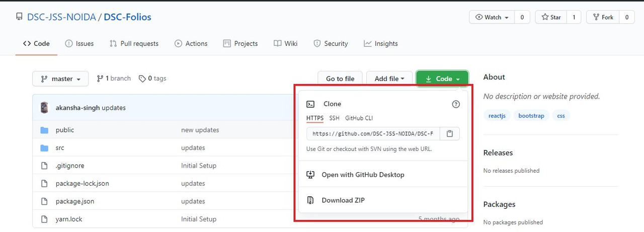Open the Releases section heading
Viewport: 644px width, 232px height.
[498, 153]
